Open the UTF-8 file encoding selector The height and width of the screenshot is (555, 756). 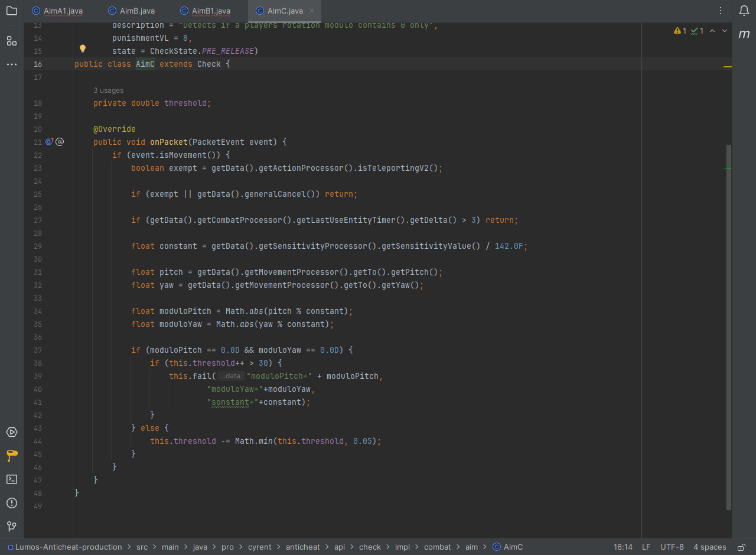point(672,547)
